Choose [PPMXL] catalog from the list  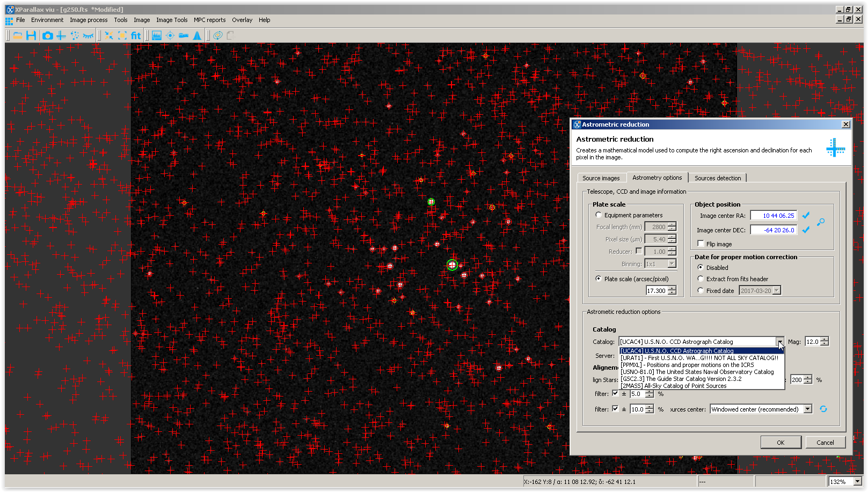[x=701, y=365]
